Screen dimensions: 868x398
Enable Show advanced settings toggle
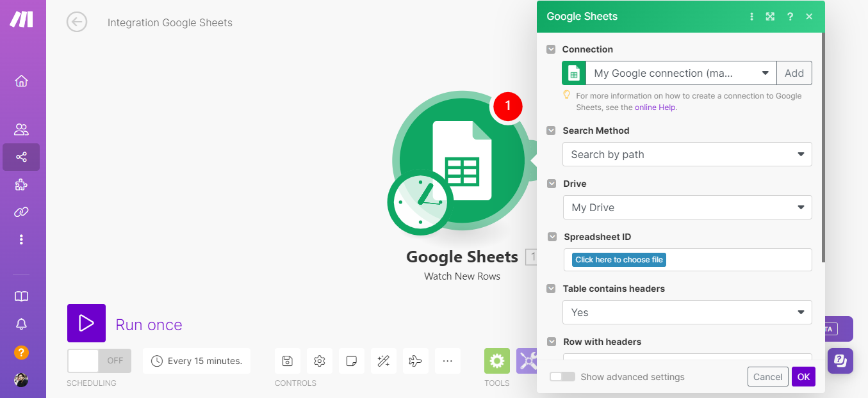(x=562, y=377)
